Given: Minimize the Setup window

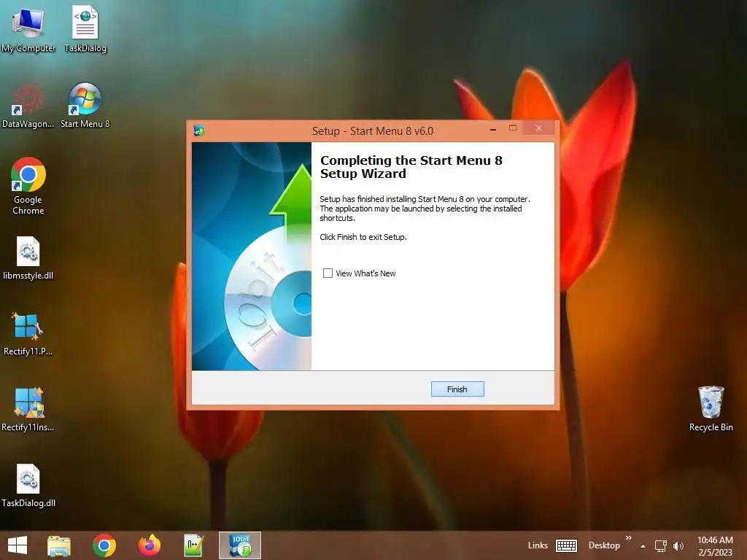Looking at the screenshot, I should [493, 128].
